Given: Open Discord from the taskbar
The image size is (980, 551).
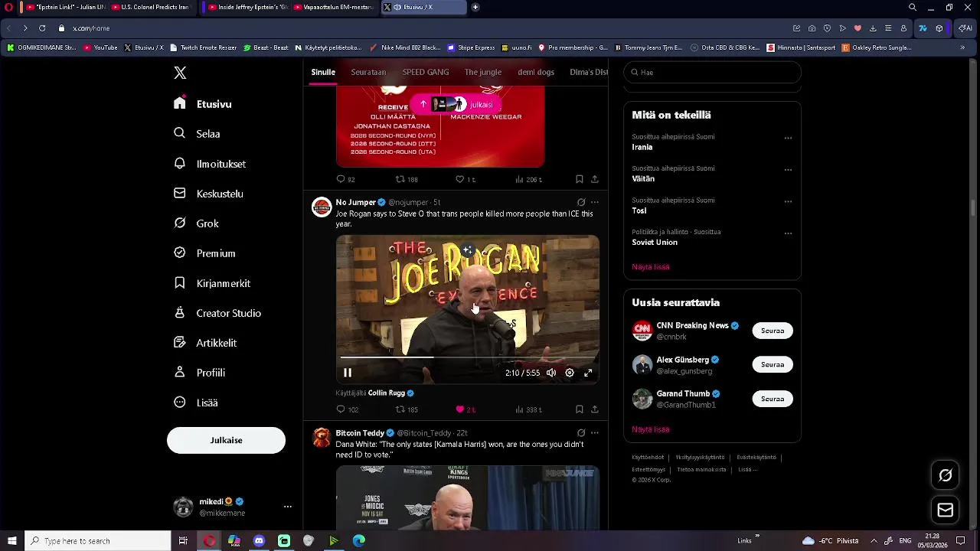Looking at the screenshot, I should [259, 541].
